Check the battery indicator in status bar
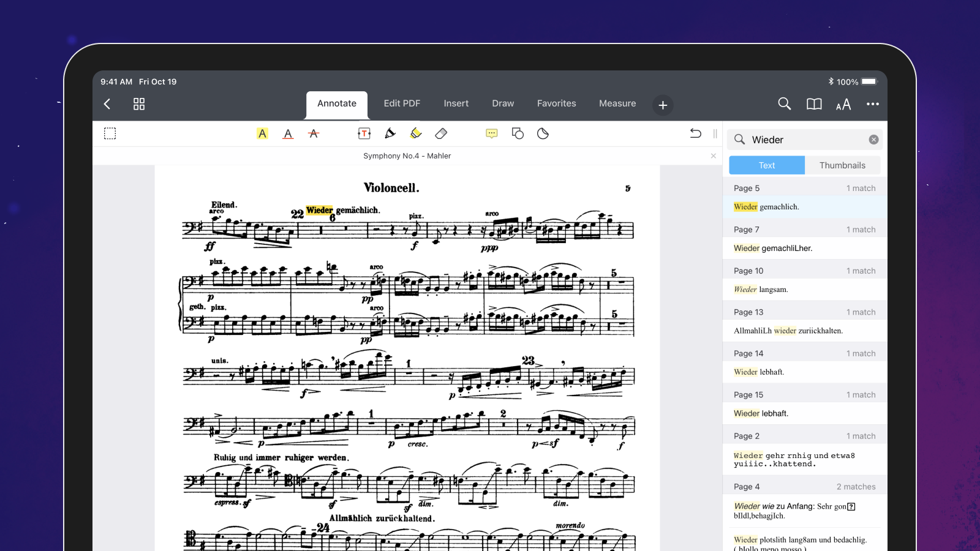Viewport: 980px width, 551px height. (869, 81)
